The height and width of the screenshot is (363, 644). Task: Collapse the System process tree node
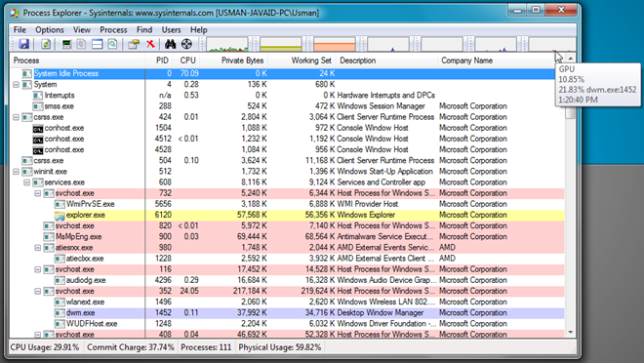pos(16,85)
